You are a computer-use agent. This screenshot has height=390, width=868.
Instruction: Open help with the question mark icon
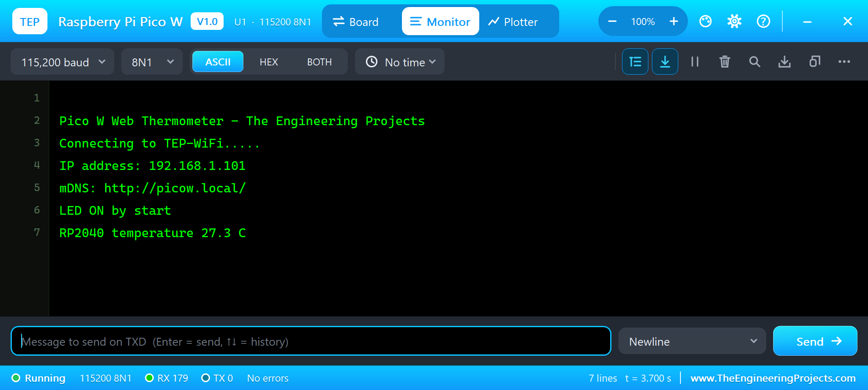pos(763,22)
